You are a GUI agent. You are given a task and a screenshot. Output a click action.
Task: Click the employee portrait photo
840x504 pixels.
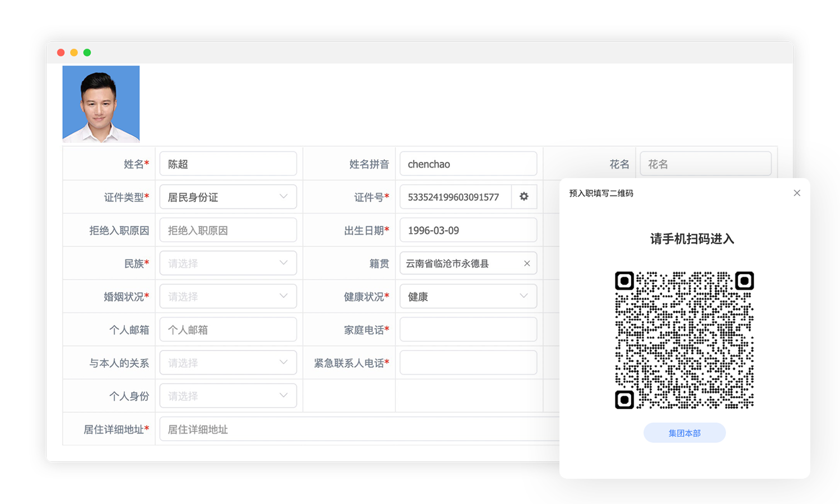(x=101, y=104)
